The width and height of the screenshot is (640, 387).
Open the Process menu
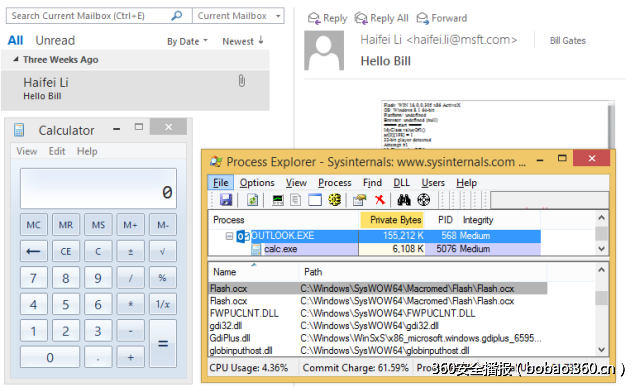click(x=335, y=182)
